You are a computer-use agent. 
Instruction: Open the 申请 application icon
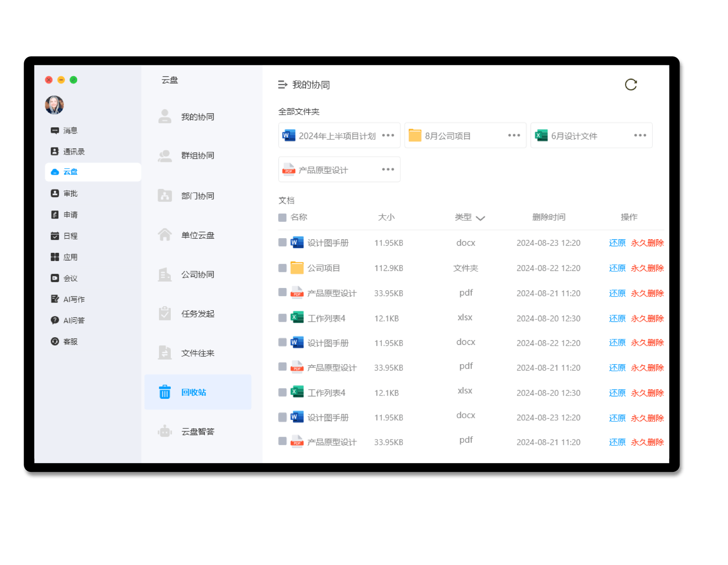click(x=55, y=214)
